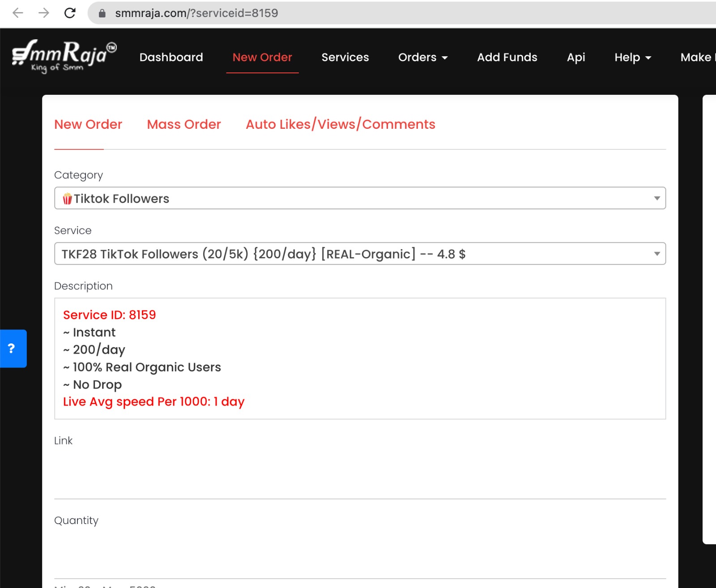Click 'Live Avg speed Per 1000: 1 day'
The image size is (716, 588).
[x=154, y=402]
